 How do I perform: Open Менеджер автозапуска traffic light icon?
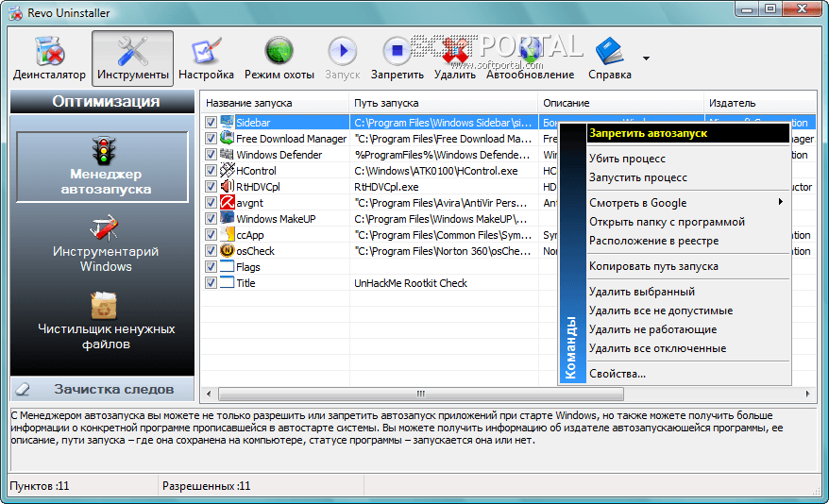(103, 151)
